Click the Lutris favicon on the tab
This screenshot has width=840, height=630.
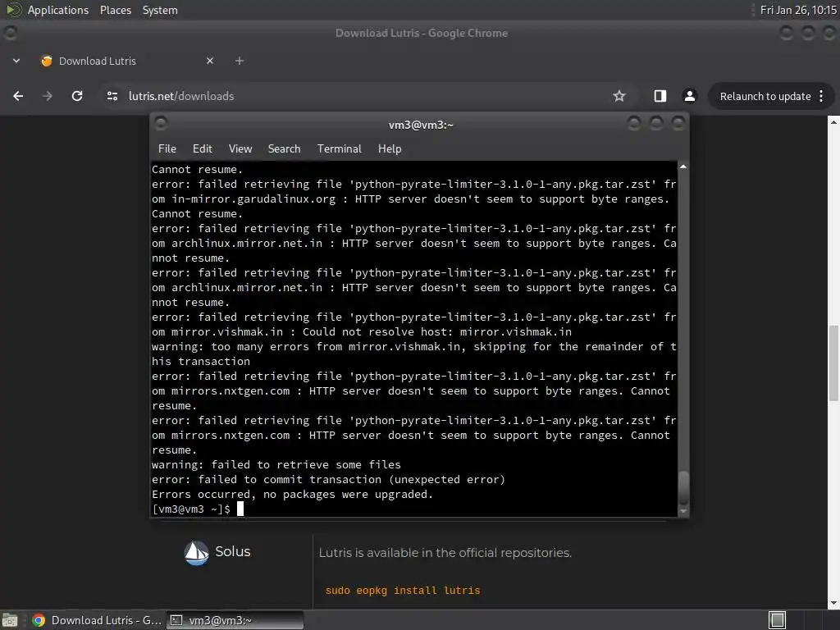tap(47, 61)
